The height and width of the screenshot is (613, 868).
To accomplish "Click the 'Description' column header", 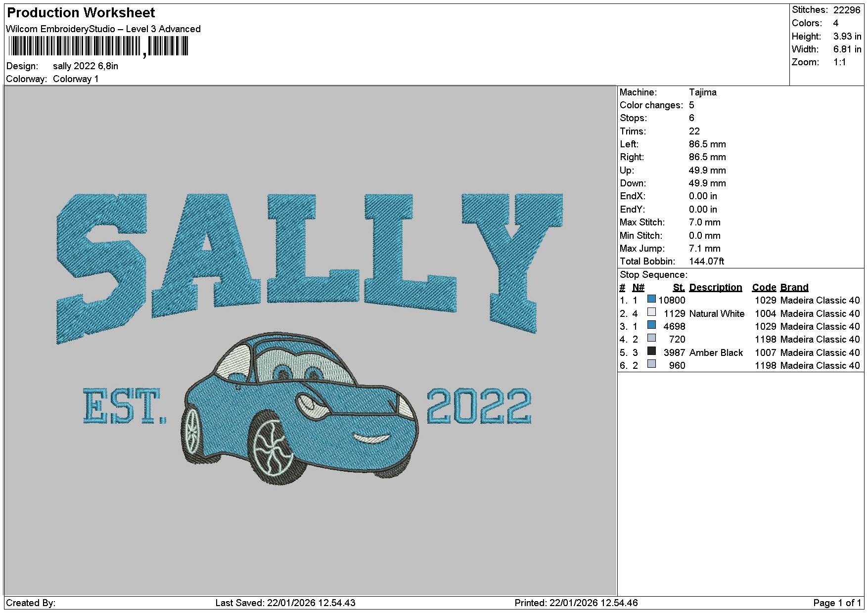I will [x=716, y=288].
